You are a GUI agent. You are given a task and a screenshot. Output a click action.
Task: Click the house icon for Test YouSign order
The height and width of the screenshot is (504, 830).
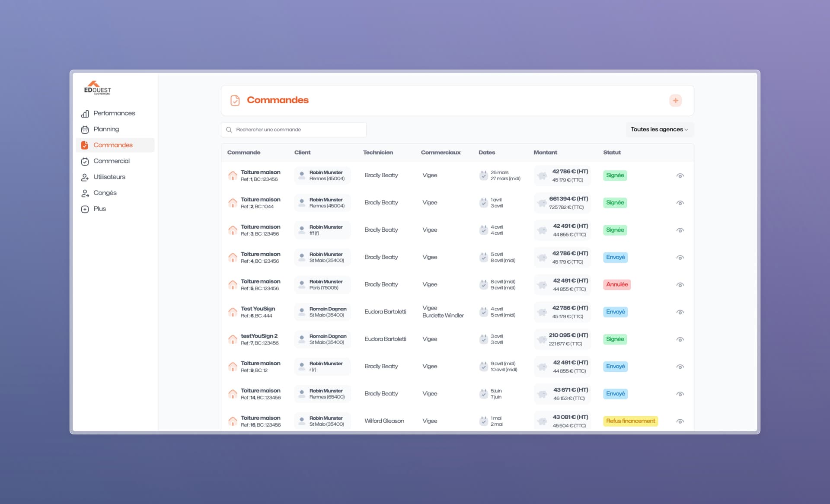point(233,312)
